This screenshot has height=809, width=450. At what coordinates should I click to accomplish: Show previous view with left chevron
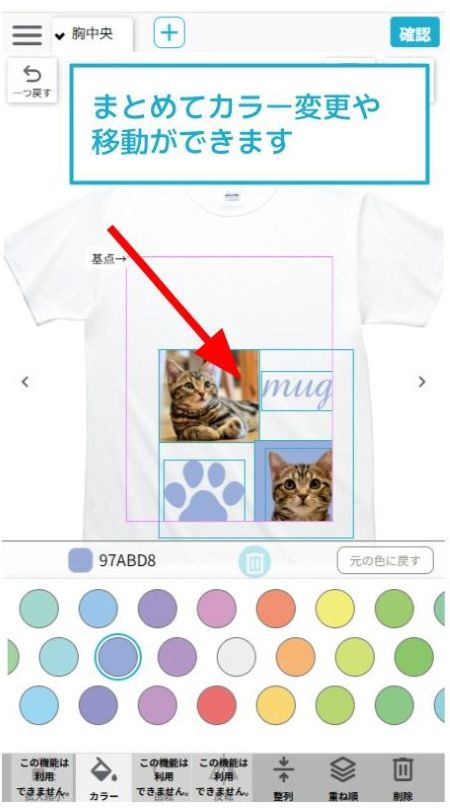pyautogui.click(x=25, y=382)
